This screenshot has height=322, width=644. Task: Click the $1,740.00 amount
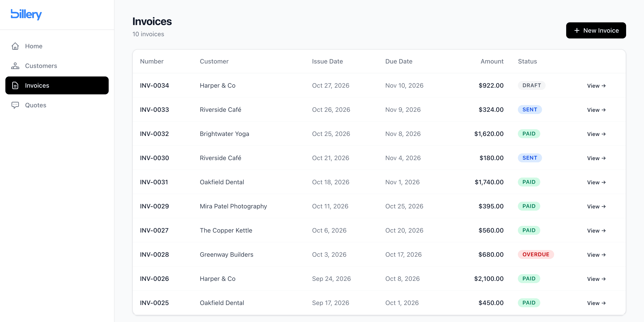point(489,182)
